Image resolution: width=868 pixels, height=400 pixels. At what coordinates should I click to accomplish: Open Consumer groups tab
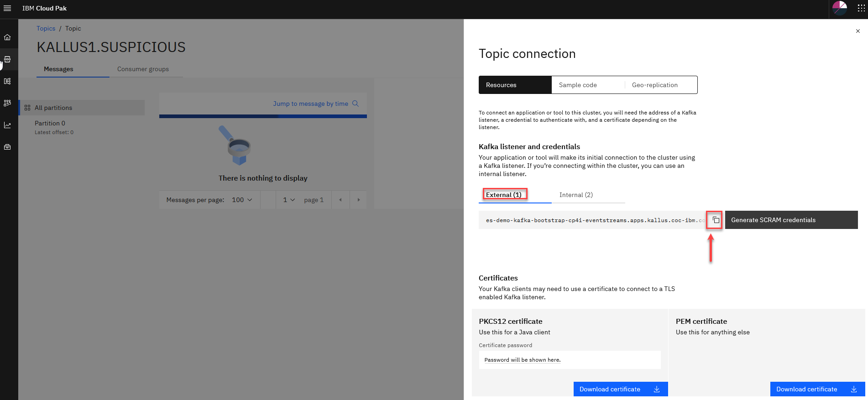click(x=143, y=69)
